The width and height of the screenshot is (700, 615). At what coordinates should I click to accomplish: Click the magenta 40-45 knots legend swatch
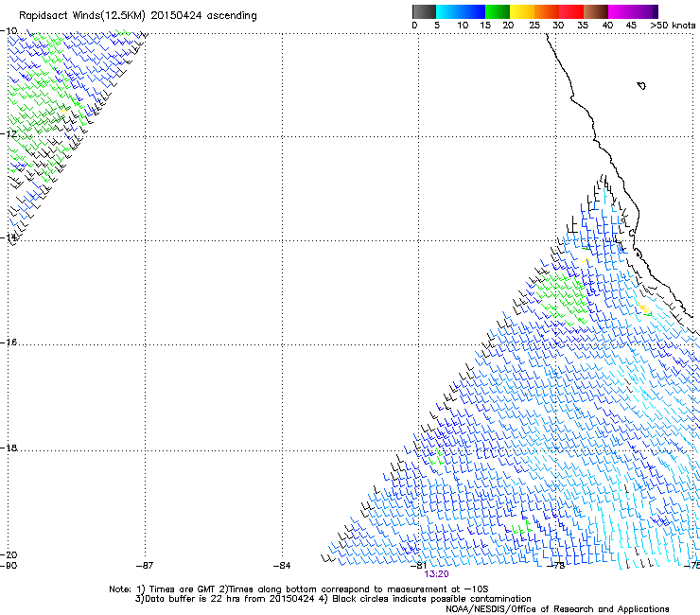coord(621,11)
